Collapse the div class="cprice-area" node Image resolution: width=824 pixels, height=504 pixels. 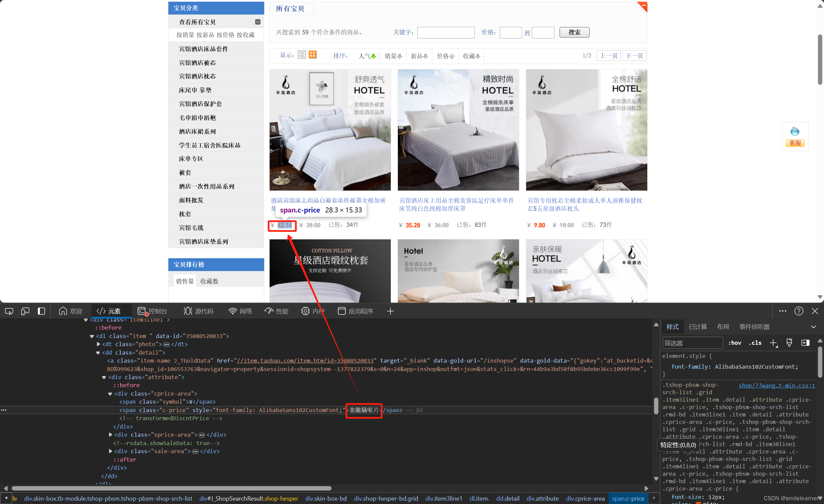(110, 394)
